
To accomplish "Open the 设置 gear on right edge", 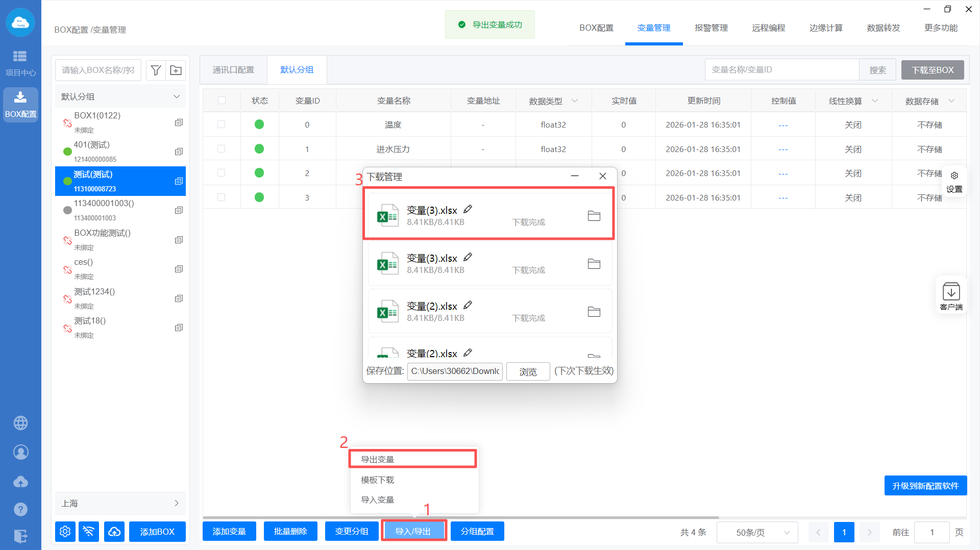I will click(x=954, y=176).
